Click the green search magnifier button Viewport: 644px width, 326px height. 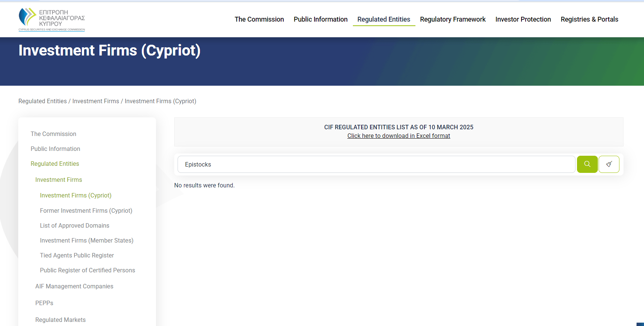587,164
